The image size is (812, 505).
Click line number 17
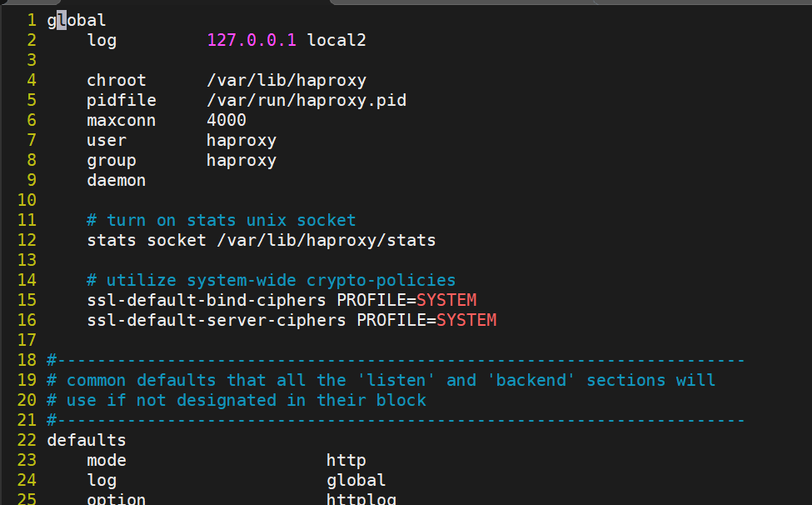(27, 340)
